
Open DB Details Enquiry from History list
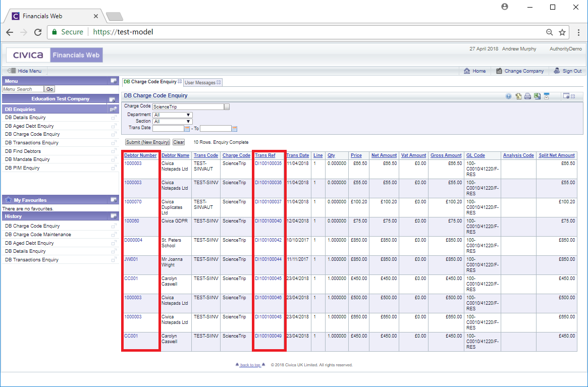pyautogui.click(x=26, y=251)
